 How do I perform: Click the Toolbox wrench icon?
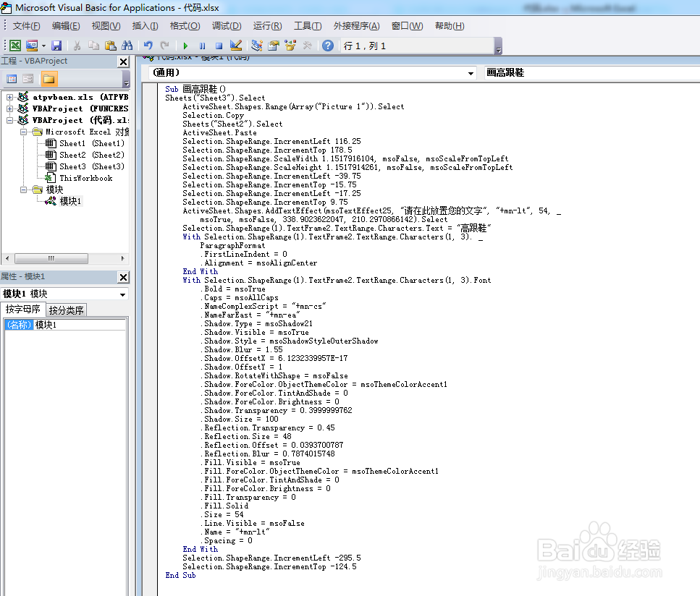(x=307, y=46)
